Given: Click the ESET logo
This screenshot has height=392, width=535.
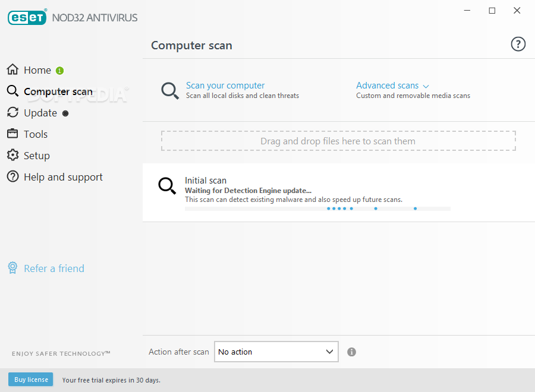Looking at the screenshot, I should 27,17.
